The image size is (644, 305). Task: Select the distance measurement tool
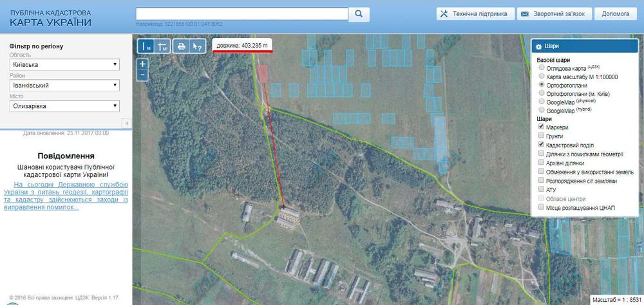click(146, 46)
